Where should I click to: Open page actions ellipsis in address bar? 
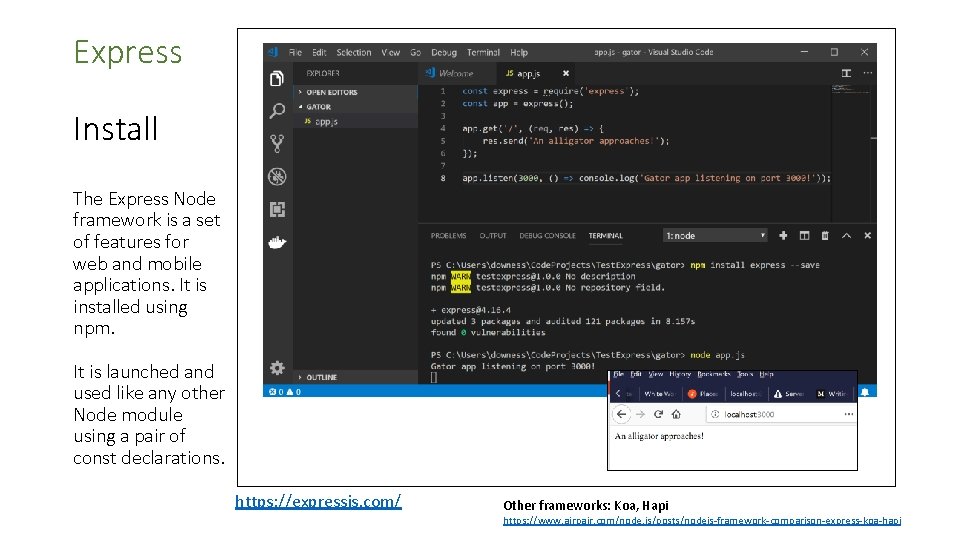click(849, 414)
